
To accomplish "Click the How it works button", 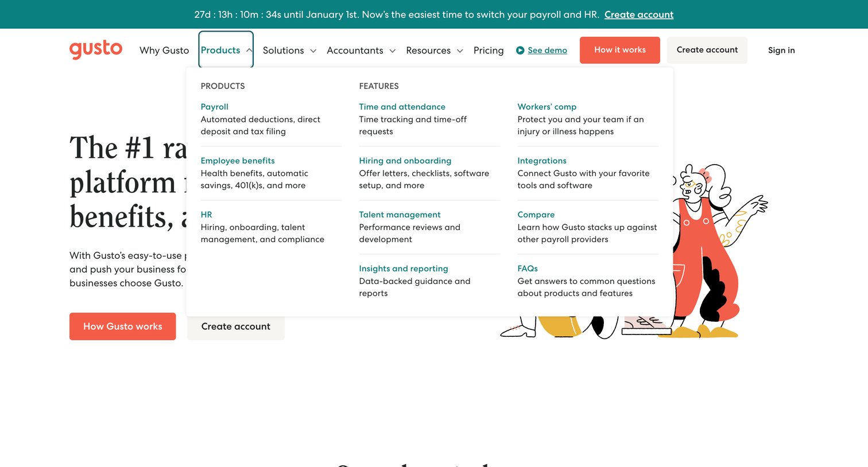I will click(x=620, y=50).
